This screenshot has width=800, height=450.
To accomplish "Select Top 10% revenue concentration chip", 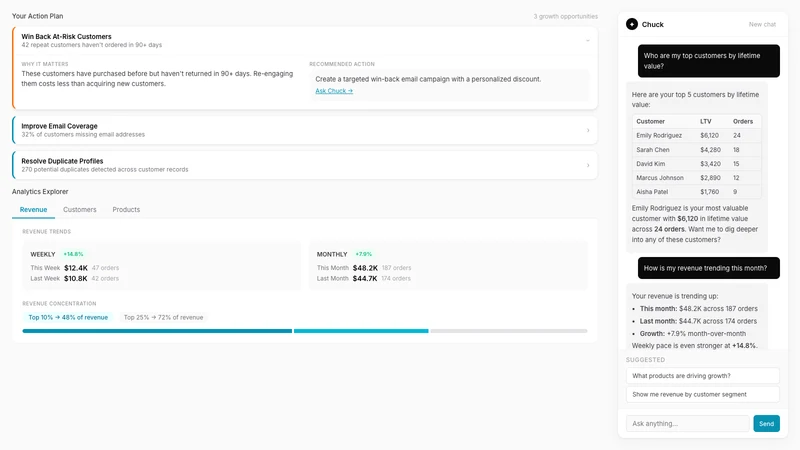I will 68,317.
